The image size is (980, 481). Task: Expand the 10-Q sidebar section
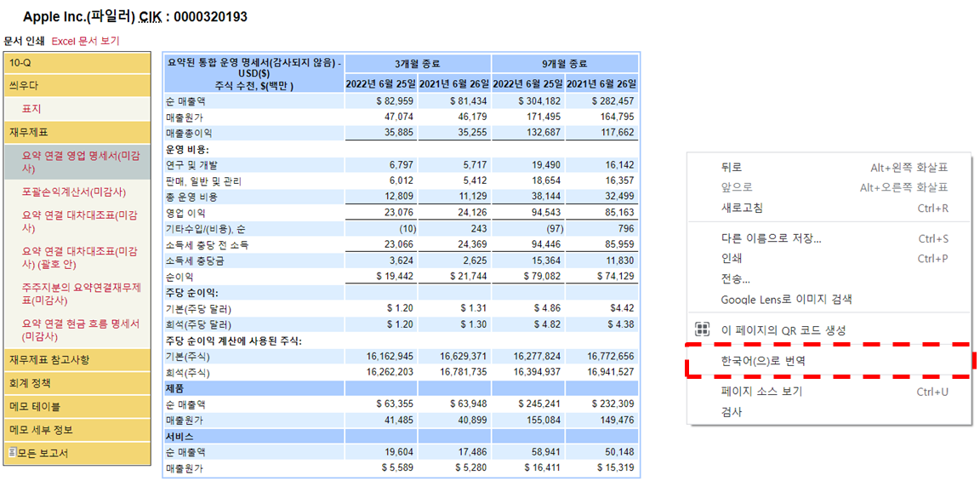pos(77,62)
